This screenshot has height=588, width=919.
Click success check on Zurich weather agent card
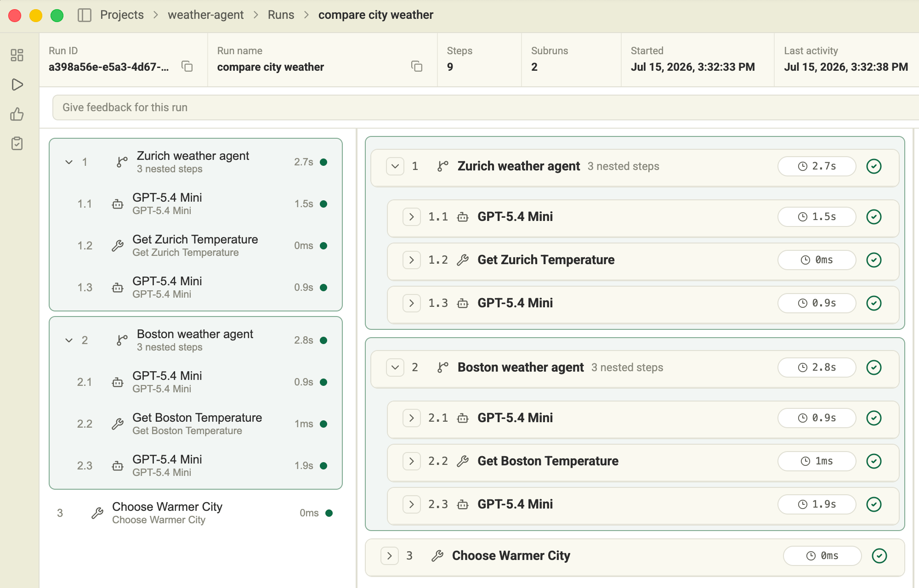[x=874, y=166]
